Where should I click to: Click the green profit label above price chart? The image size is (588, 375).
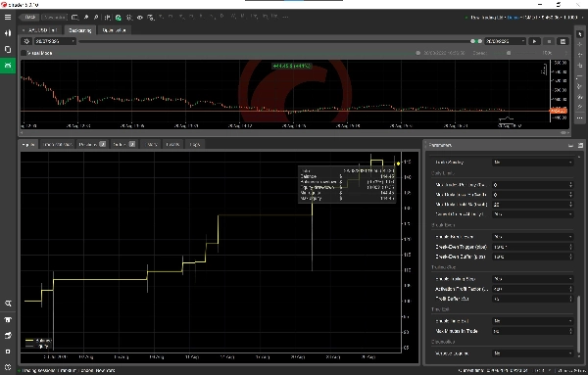click(292, 66)
